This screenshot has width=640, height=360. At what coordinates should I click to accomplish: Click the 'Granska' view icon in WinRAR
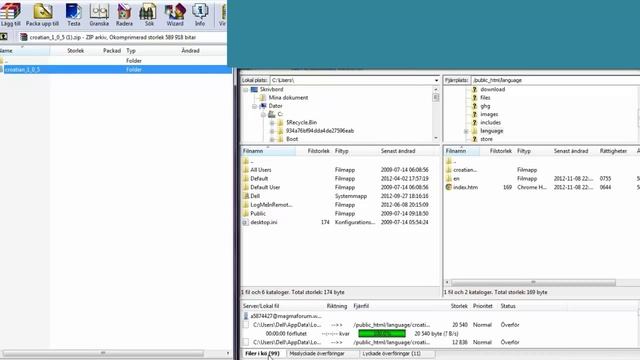(x=99, y=12)
